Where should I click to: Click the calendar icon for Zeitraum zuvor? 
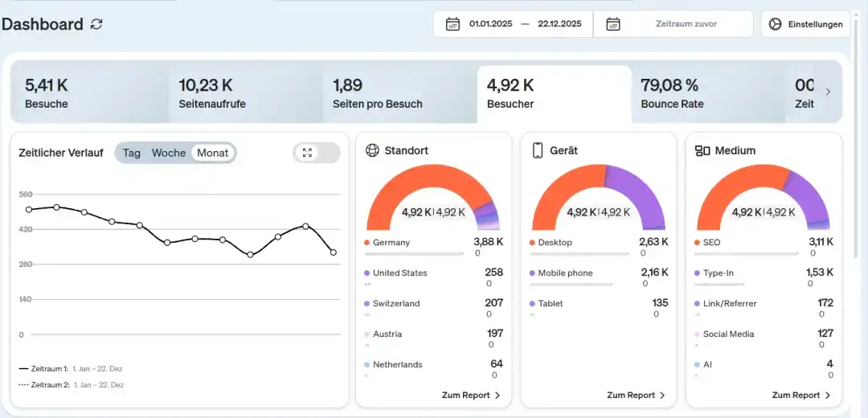pos(613,24)
